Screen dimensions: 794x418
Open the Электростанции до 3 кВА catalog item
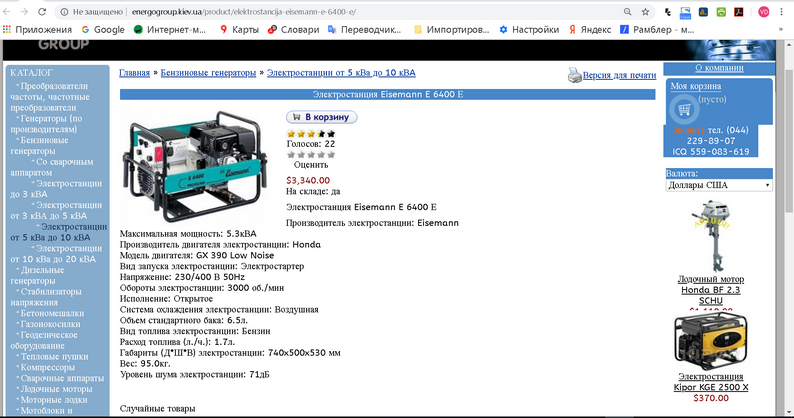click(56, 189)
